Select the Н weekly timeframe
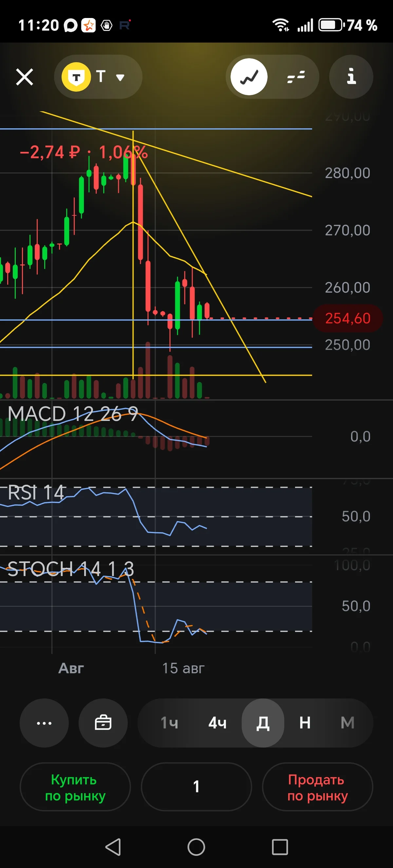This screenshot has height=868, width=393. tap(305, 723)
